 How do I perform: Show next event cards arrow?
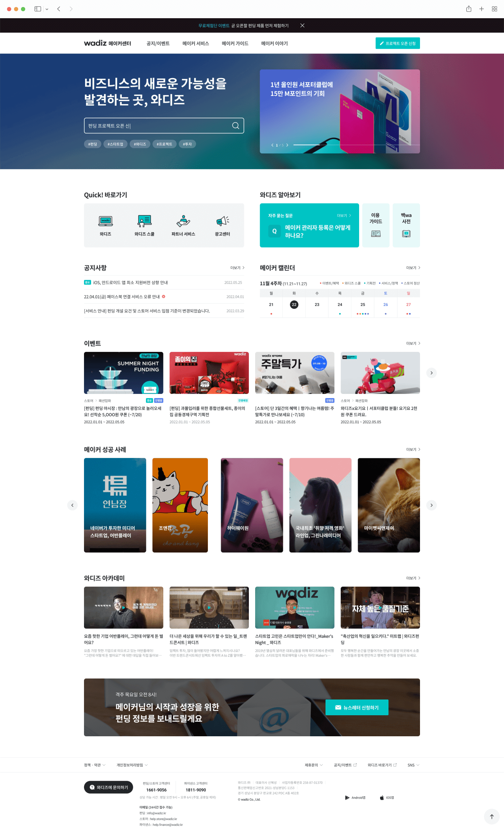click(x=432, y=373)
